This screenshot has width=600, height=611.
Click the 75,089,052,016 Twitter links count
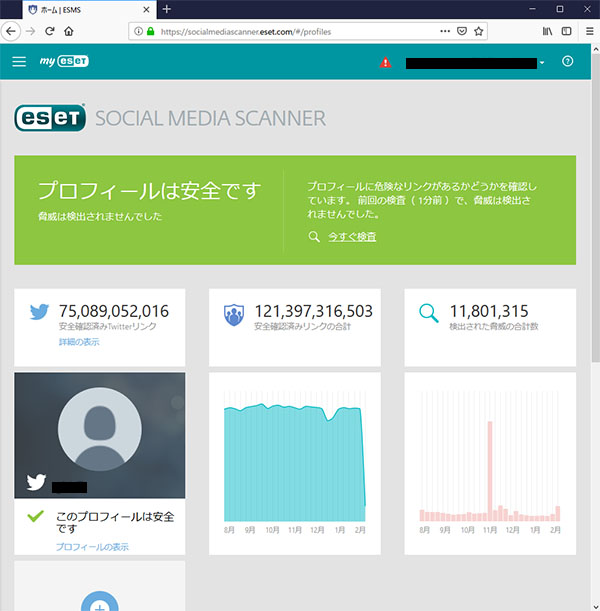114,311
